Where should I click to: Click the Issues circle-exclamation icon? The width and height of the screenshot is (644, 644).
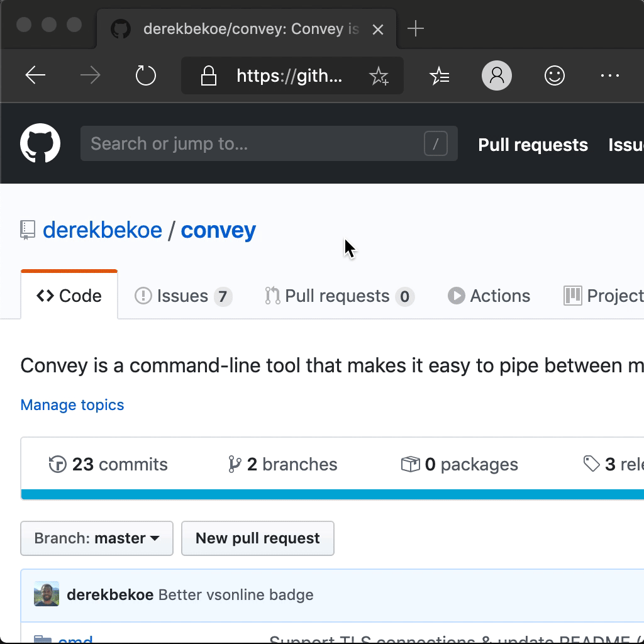(x=143, y=296)
